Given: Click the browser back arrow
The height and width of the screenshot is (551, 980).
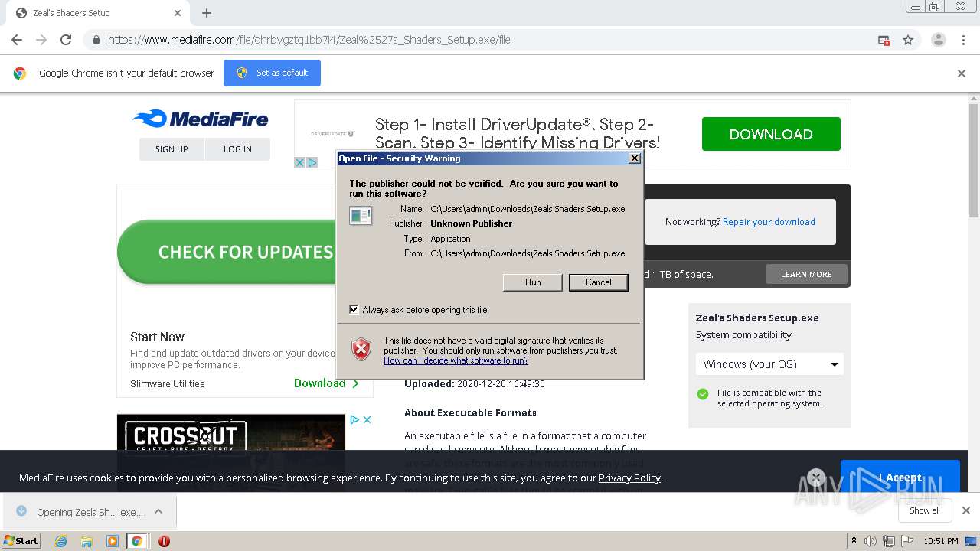Looking at the screenshot, I should pyautogui.click(x=17, y=40).
